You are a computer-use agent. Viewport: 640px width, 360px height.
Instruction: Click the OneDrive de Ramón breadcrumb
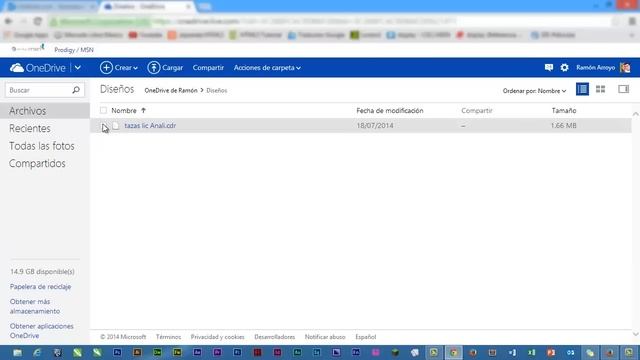coord(171,90)
